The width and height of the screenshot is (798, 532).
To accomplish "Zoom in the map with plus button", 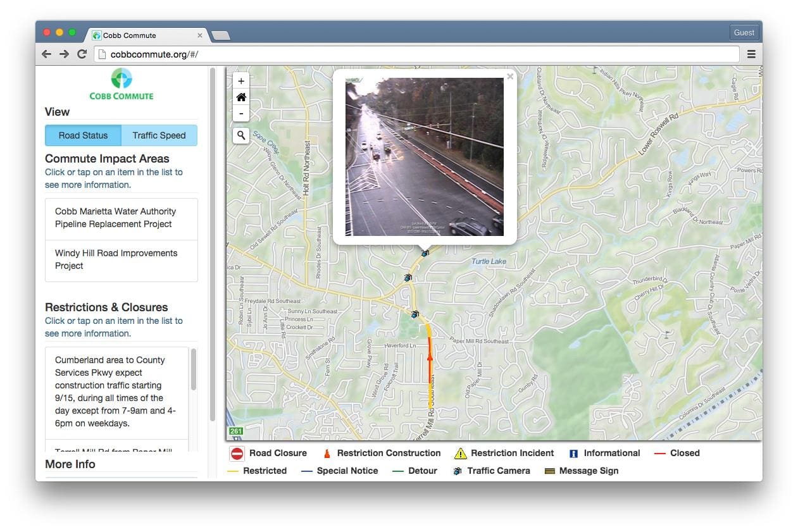I will pyautogui.click(x=240, y=81).
